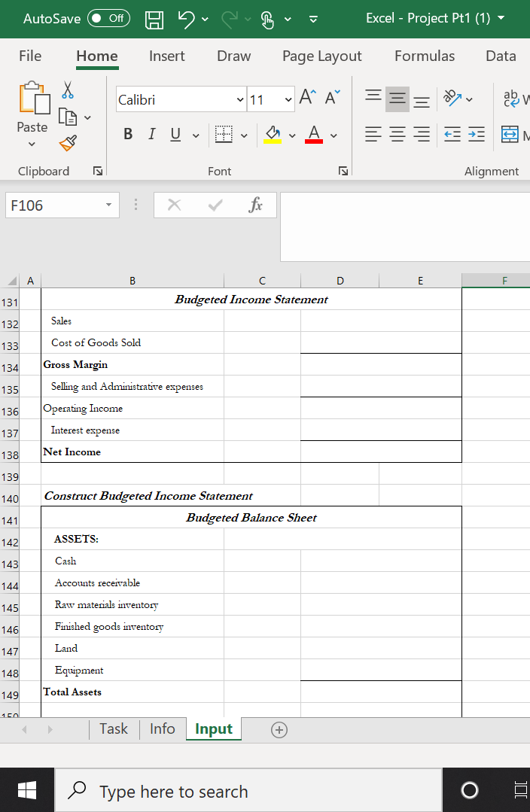Apply yellow Fill Color bucket

tap(273, 135)
